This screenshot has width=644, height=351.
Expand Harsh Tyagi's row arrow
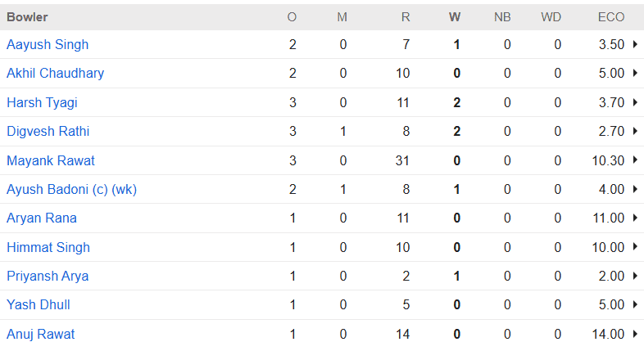(635, 102)
